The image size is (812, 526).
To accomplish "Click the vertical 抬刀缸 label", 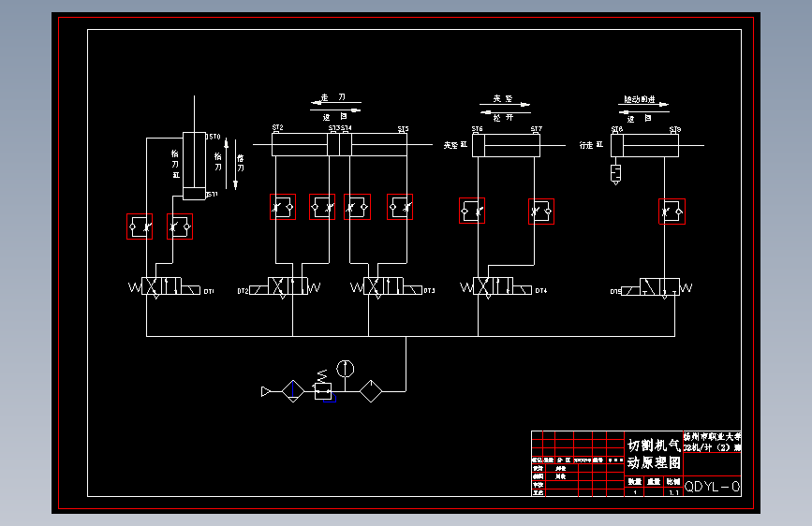I will coord(175,164).
